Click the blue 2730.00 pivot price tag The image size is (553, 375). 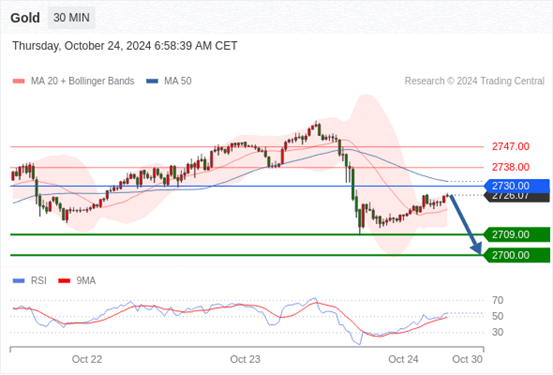click(x=517, y=186)
